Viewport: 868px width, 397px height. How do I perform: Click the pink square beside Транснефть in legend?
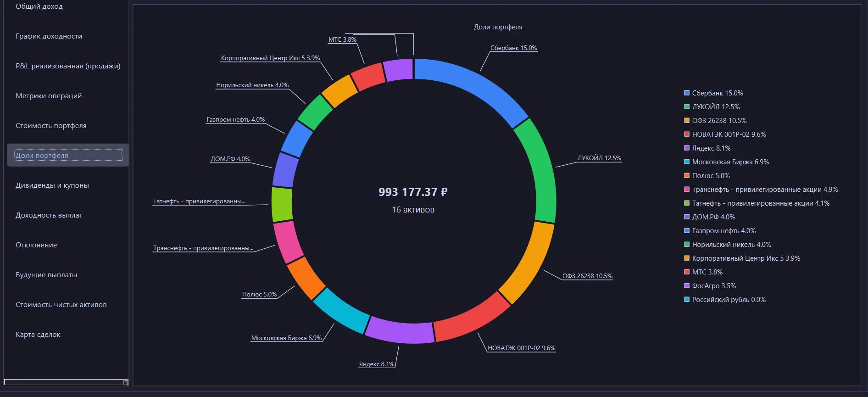pos(687,190)
